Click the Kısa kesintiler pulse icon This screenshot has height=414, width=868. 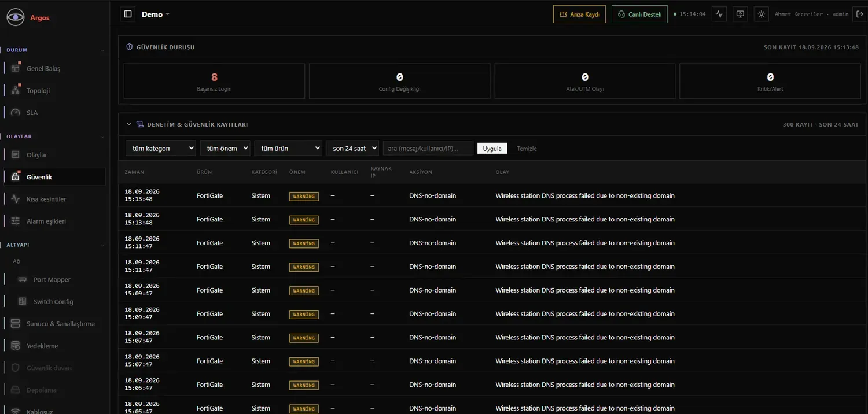(16, 199)
